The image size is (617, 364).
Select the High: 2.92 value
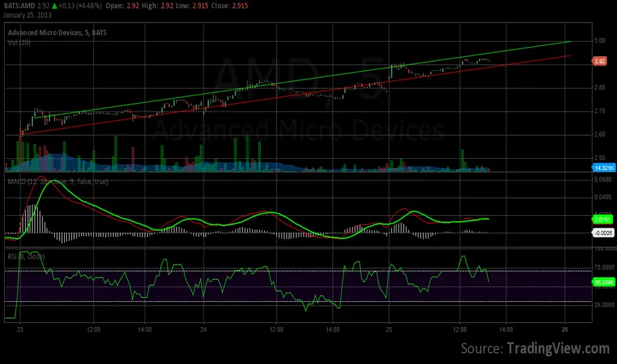tap(158, 6)
